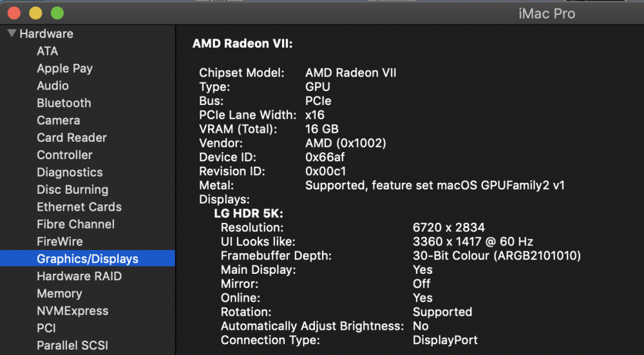
Task: Click the Metal supported feature set value
Action: 435,186
